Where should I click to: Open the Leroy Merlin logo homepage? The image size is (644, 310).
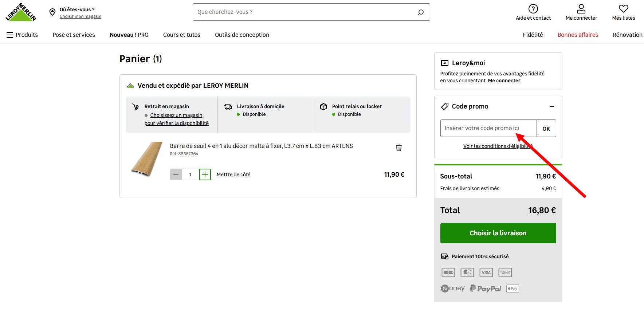pyautogui.click(x=21, y=12)
